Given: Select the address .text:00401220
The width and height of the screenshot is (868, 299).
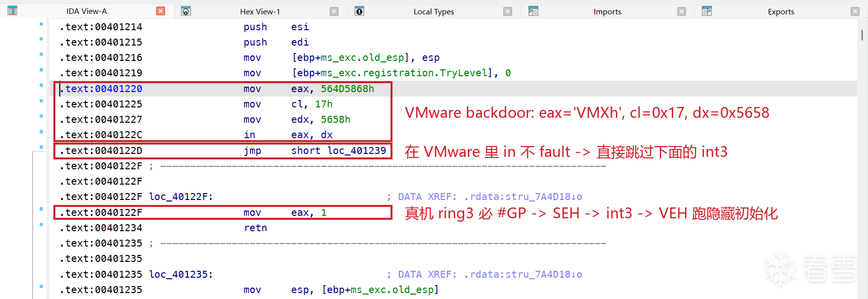Looking at the screenshot, I should [x=101, y=89].
